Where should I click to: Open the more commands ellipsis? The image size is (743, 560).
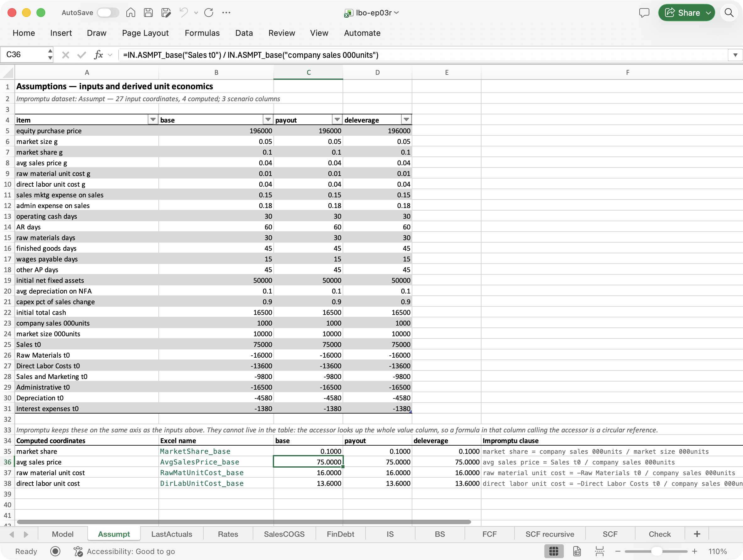[x=226, y=13]
